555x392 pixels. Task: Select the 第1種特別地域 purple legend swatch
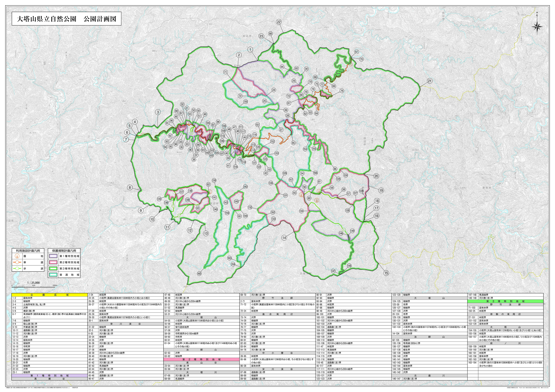click(53, 256)
